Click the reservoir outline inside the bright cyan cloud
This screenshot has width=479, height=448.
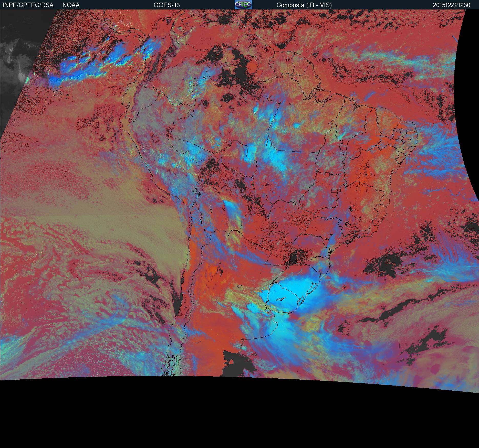pyautogui.click(x=281, y=299)
